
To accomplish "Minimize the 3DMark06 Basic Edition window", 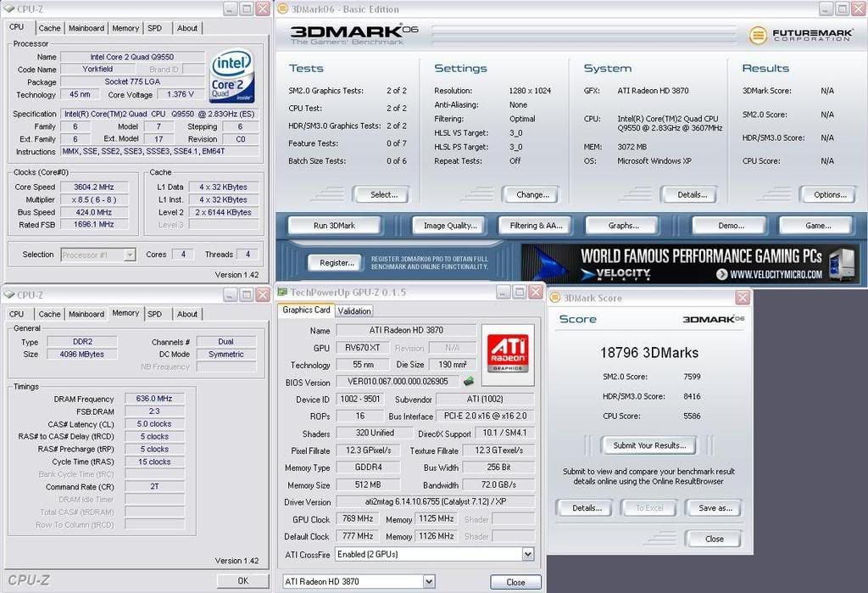I will click(826, 8).
